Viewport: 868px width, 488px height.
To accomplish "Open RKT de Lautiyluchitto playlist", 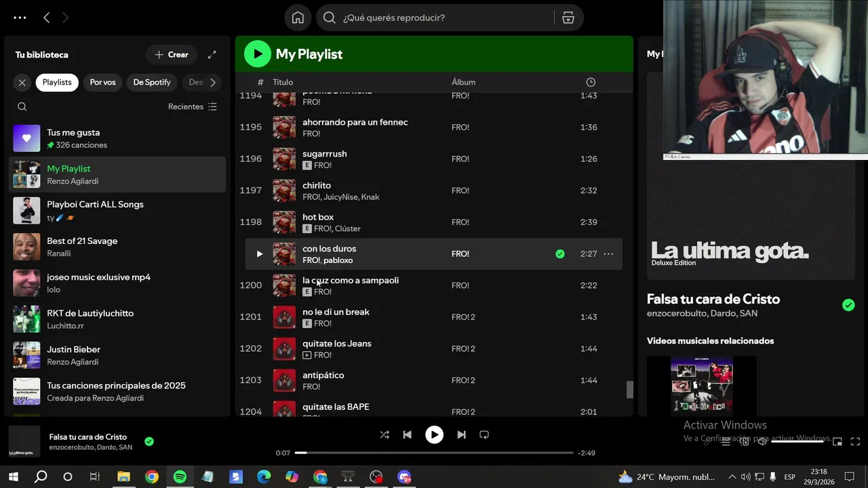I will (117, 319).
